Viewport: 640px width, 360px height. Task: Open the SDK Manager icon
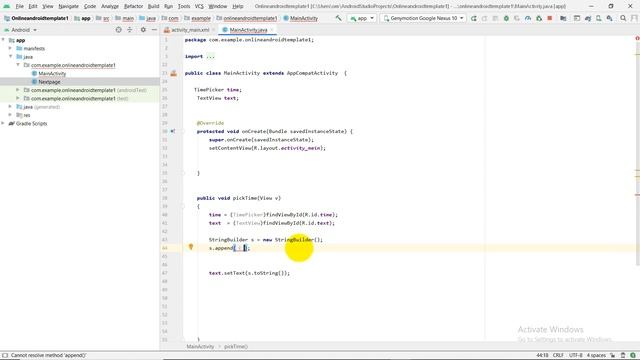click(609, 18)
